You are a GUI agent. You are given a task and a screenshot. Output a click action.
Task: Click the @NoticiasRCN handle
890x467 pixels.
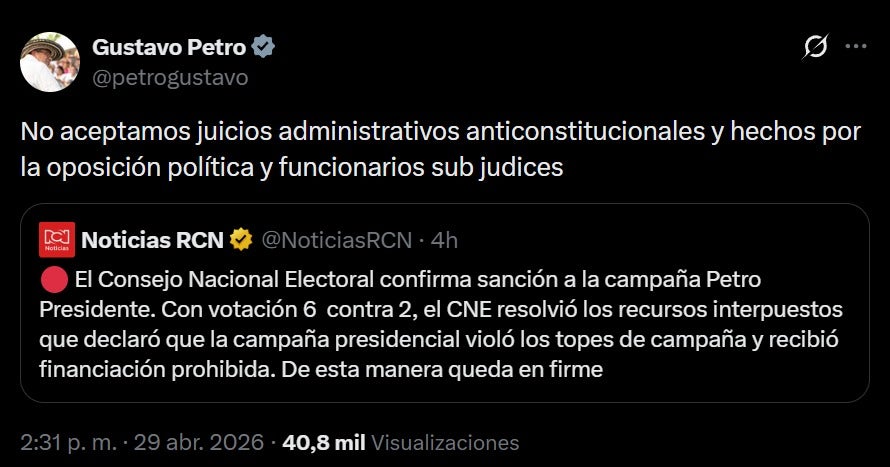point(337,239)
